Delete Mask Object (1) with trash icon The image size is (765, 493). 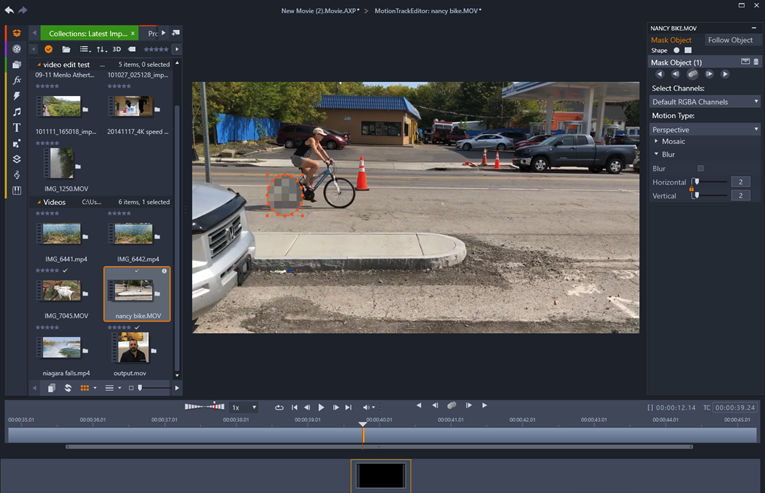pyautogui.click(x=756, y=62)
